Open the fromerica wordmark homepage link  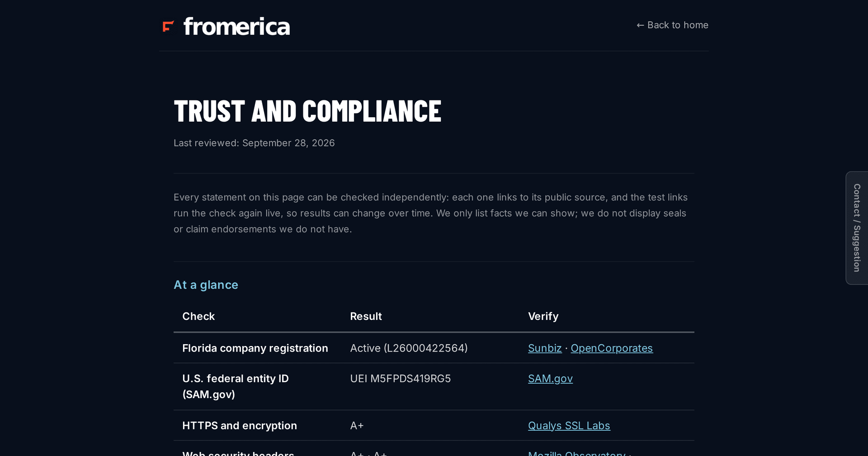[x=236, y=26]
